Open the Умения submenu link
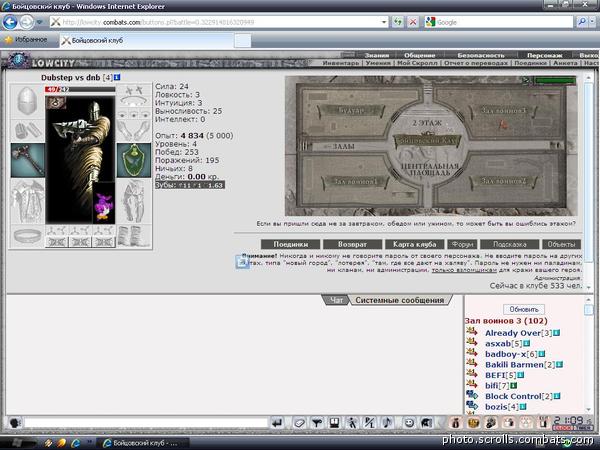600x450 pixels. 378,63
